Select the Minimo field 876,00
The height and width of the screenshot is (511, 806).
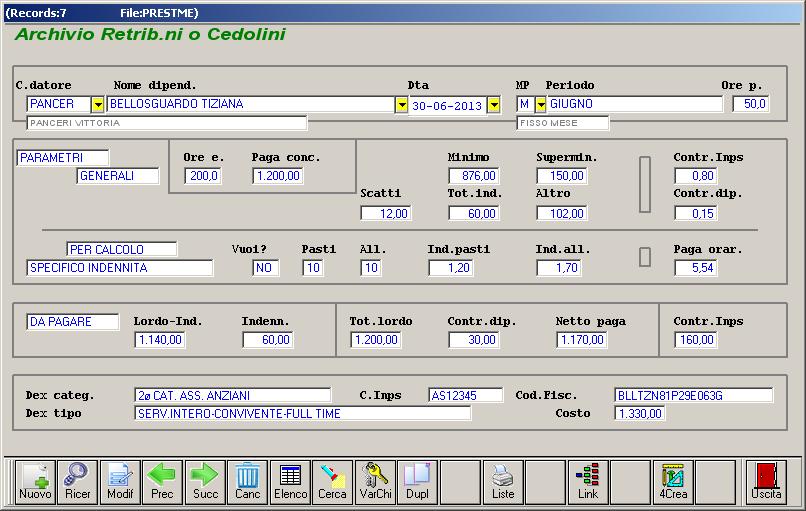pyautogui.click(x=474, y=176)
